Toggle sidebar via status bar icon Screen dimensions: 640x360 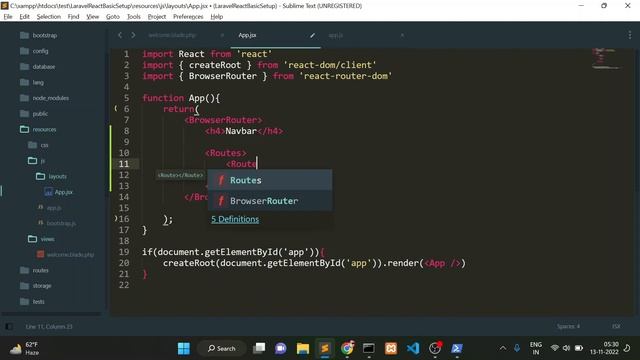point(9,327)
